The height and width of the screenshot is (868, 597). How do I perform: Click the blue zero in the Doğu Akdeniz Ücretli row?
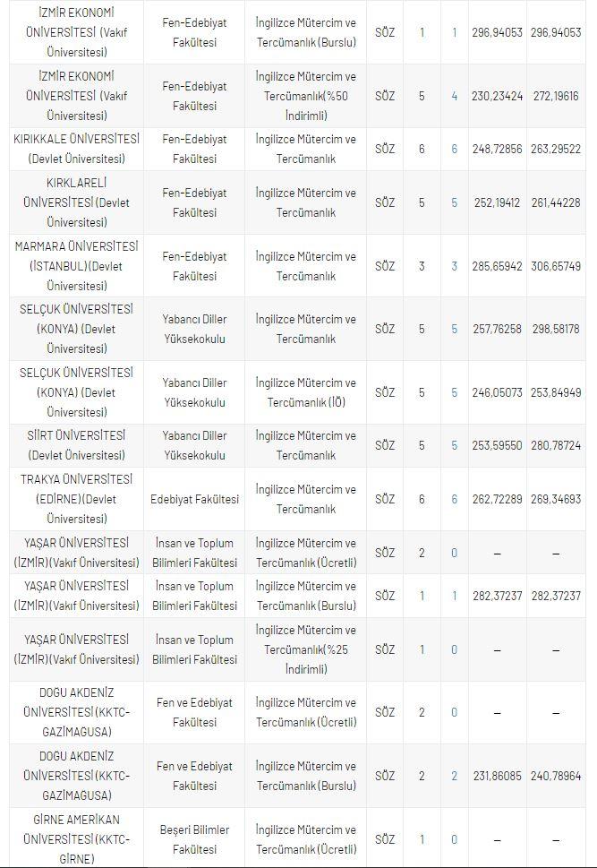click(454, 712)
